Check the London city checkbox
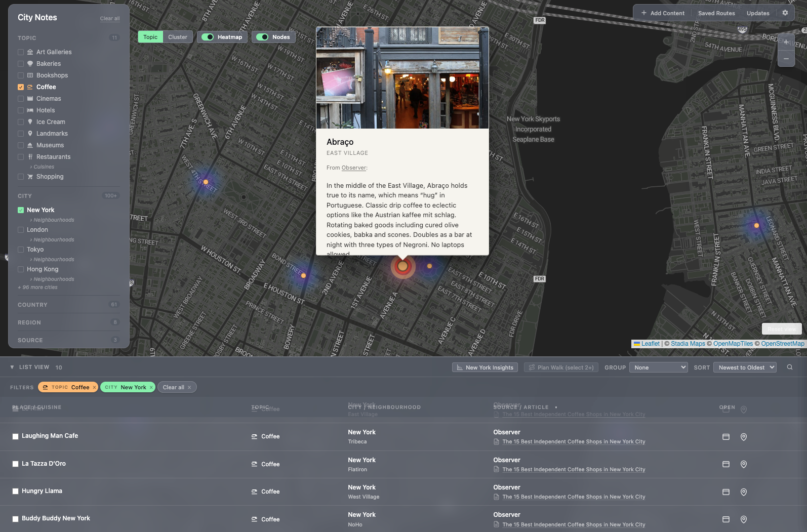Screen dimensions: 807x532 coord(21,230)
